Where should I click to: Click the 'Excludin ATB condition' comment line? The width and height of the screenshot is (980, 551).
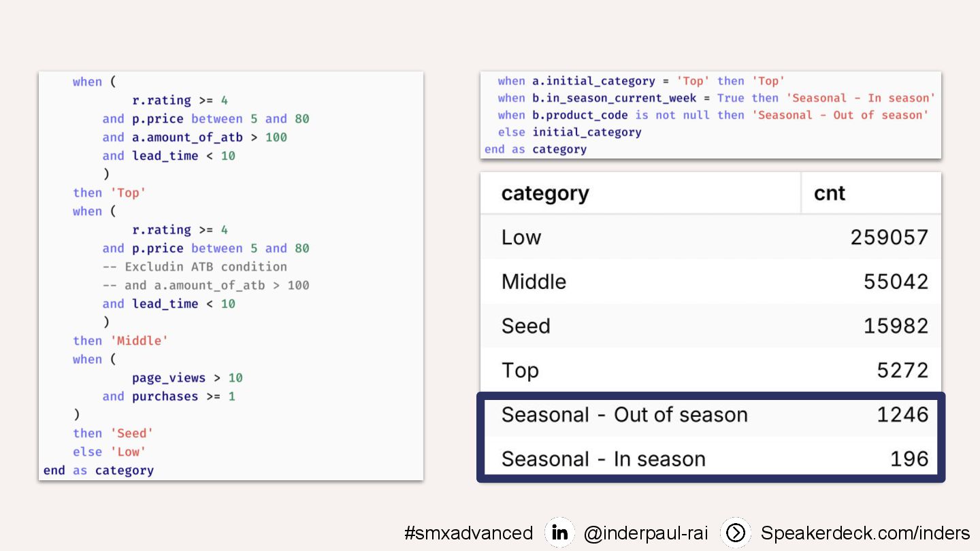195,267
